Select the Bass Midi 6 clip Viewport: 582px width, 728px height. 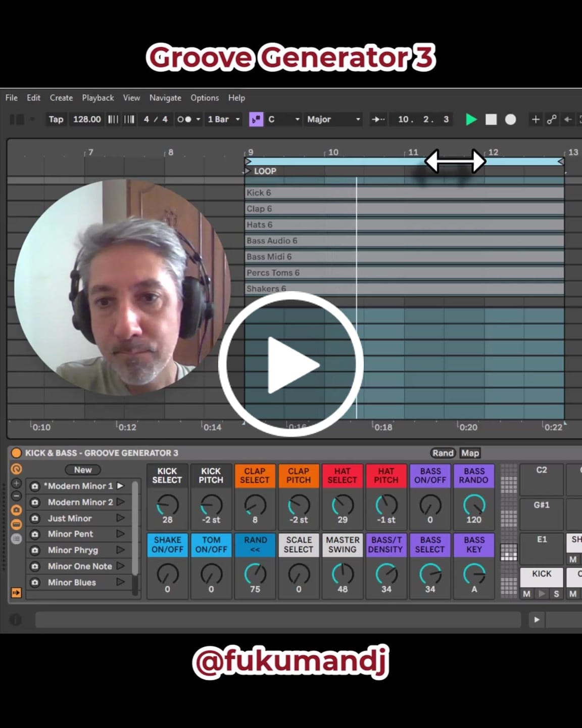[x=404, y=257]
